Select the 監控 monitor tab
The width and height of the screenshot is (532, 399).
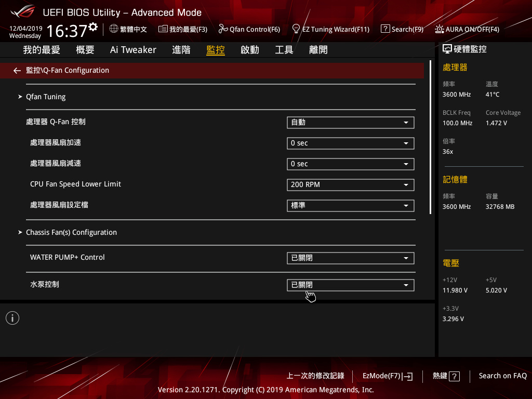(x=216, y=50)
